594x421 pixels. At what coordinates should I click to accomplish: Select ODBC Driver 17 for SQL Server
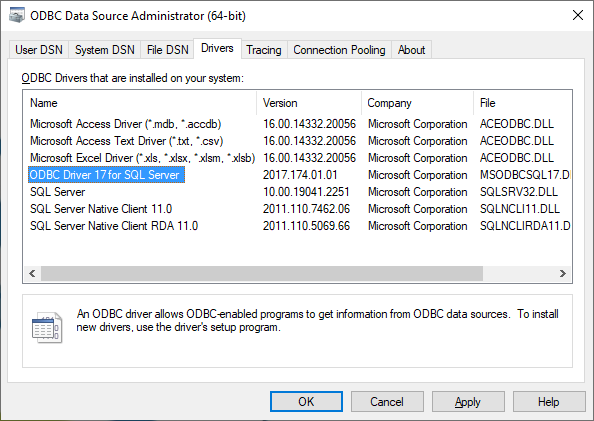click(106, 175)
